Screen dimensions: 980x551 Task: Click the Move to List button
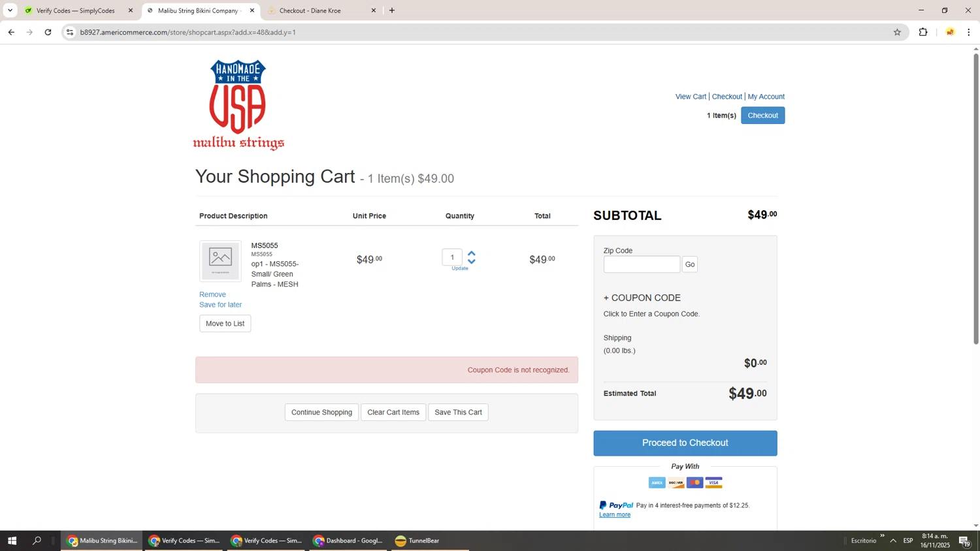point(225,324)
